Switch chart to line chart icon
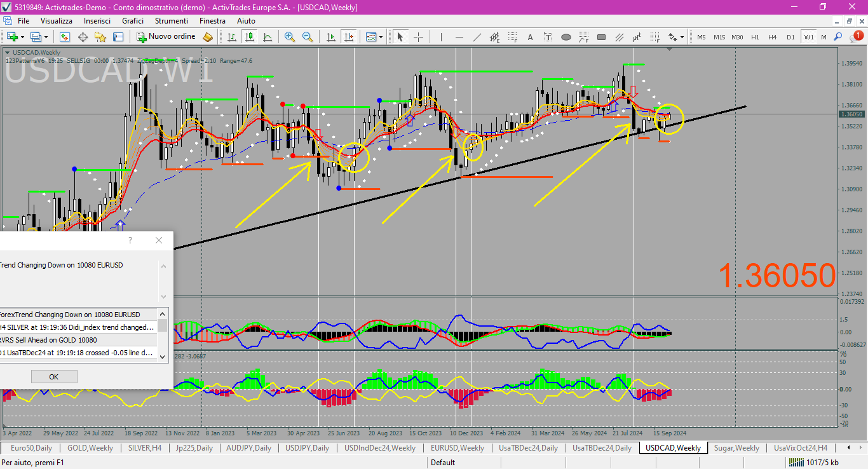The height and width of the screenshot is (469, 868). coord(268,37)
